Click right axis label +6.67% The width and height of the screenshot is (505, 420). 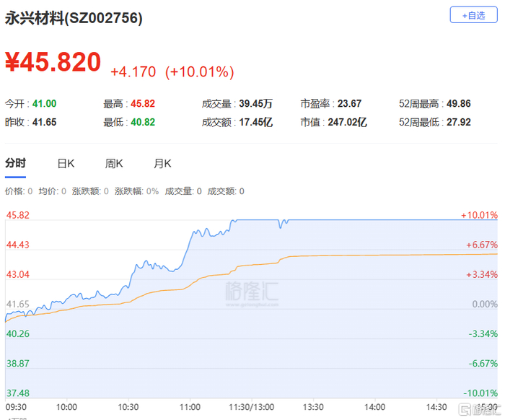pos(482,245)
